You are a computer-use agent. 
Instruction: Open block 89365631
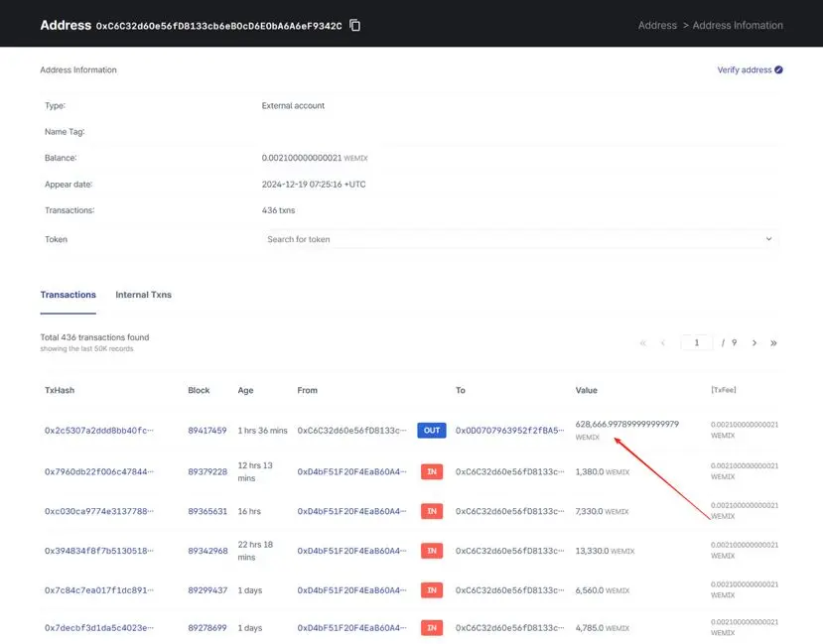(207, 511)
